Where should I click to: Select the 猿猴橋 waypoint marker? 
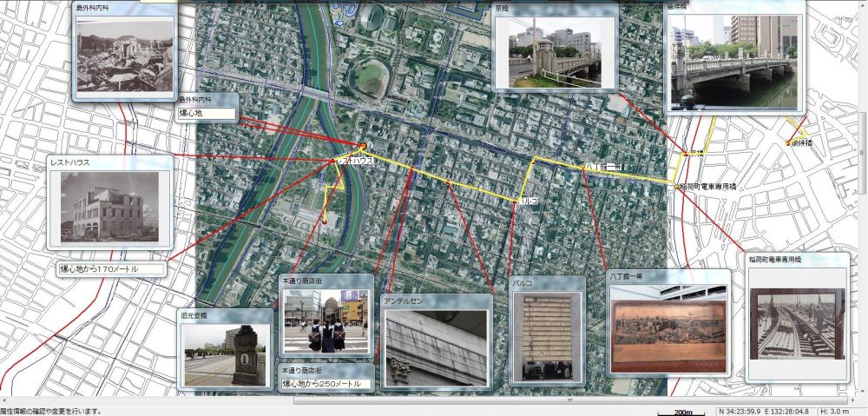787,142
